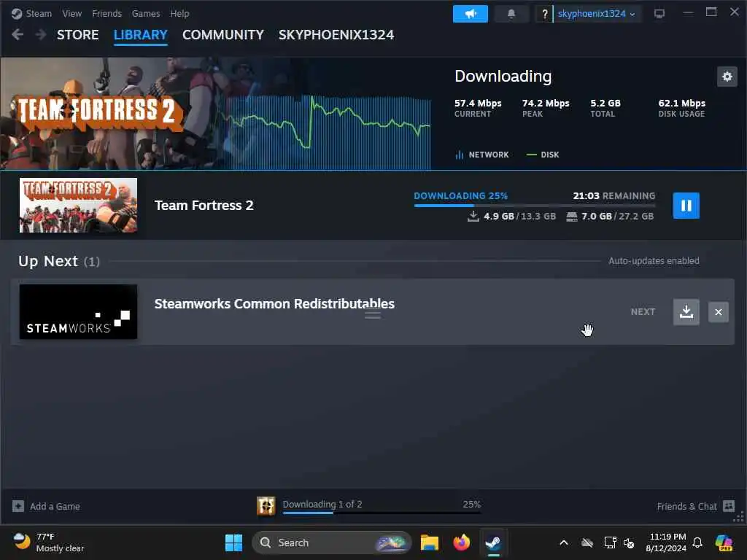The width and height of the screenshot is (747, 560).
Task: Open the taskbar clock 11:19 PM
Action: coord(667,542)
